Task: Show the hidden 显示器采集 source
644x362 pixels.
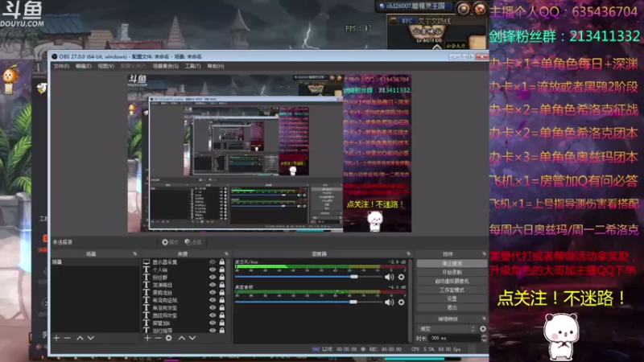Action: (213, 262)
